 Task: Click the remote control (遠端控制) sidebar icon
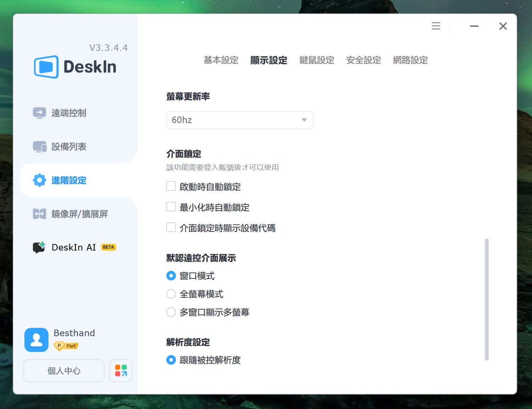39,113
